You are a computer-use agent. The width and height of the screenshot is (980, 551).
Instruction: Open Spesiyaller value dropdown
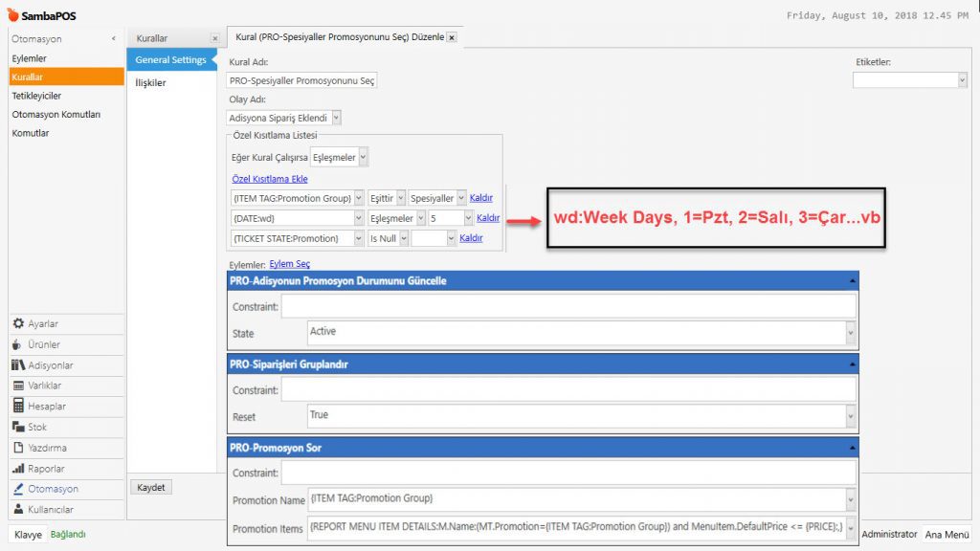click(x=461, y=198)
